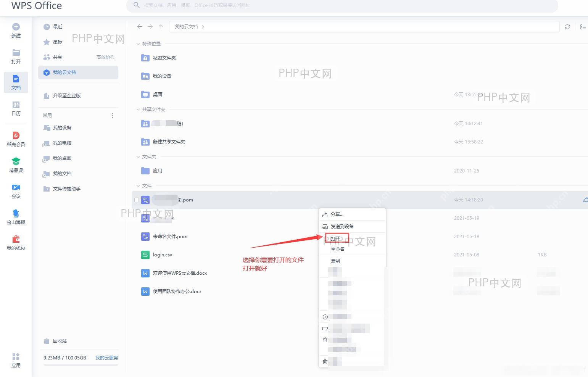
Task: Open the 精品课 icon
Action: point(16,161)
